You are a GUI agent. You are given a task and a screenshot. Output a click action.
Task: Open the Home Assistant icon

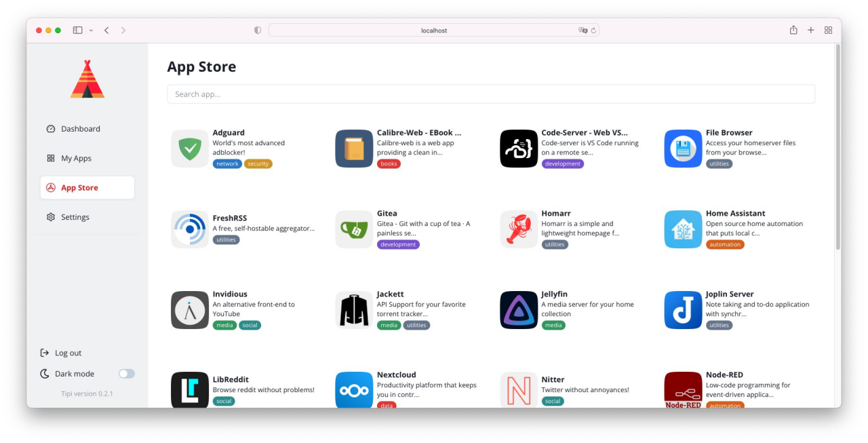click(683, 229)
